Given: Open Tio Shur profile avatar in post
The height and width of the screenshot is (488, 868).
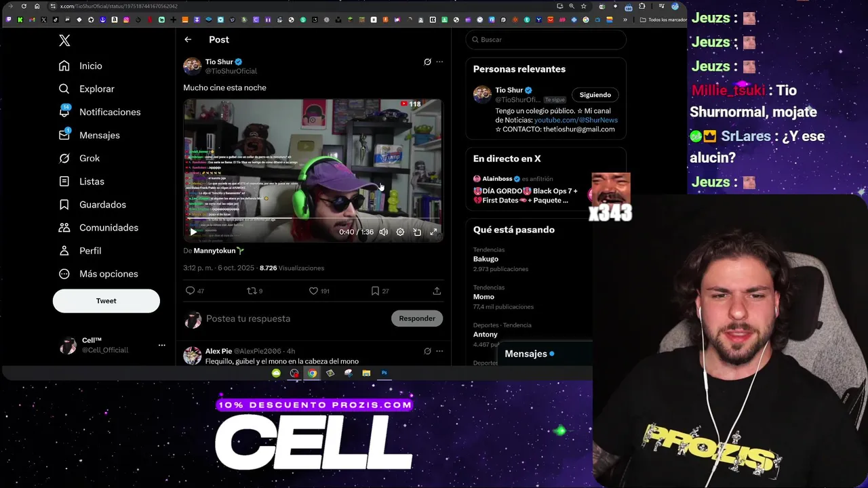Looking at the screenshot, I should coord(193,66).
